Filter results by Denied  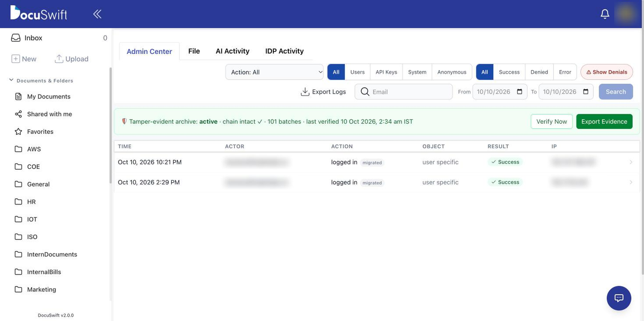tap(539, 72)
